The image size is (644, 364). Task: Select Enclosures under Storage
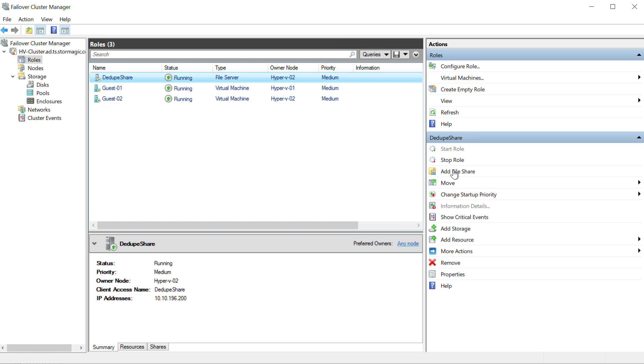coord(49,101)
